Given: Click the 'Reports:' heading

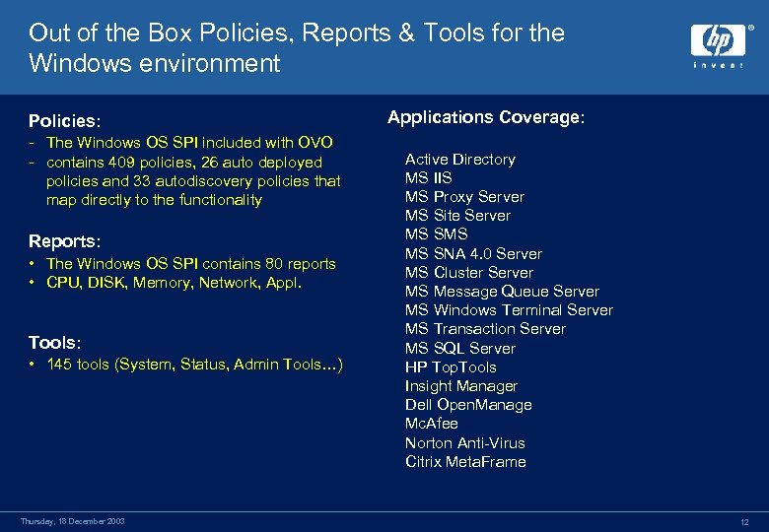Looking at the screenshot, I should pos(64,241).
